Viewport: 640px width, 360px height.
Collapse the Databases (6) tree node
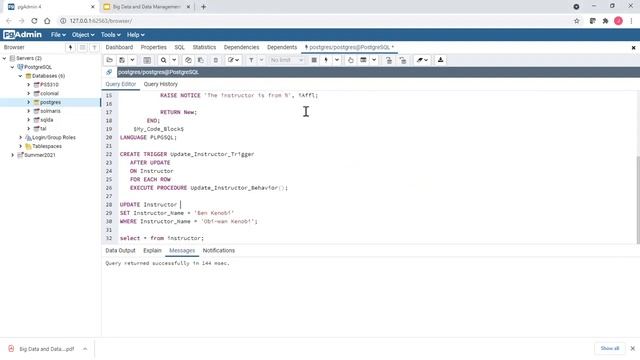coord(20,76)
